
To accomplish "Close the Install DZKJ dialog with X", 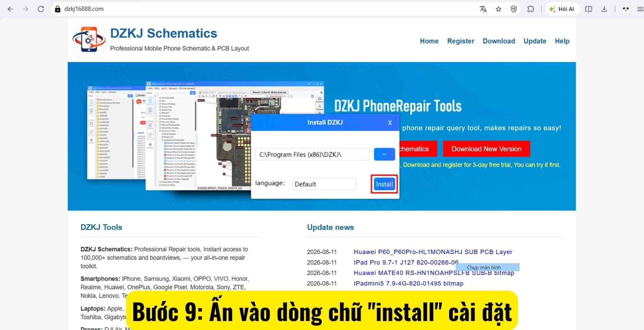I will tap(390, 123).
